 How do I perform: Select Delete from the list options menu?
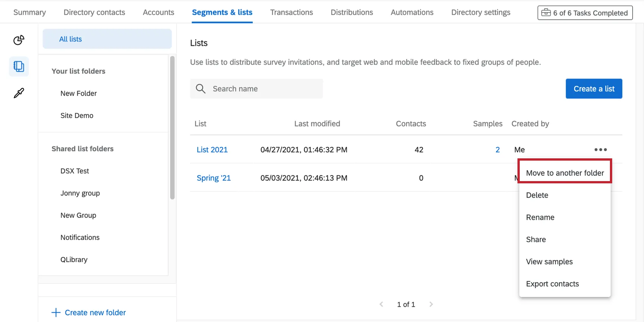[x=537, y=195]
